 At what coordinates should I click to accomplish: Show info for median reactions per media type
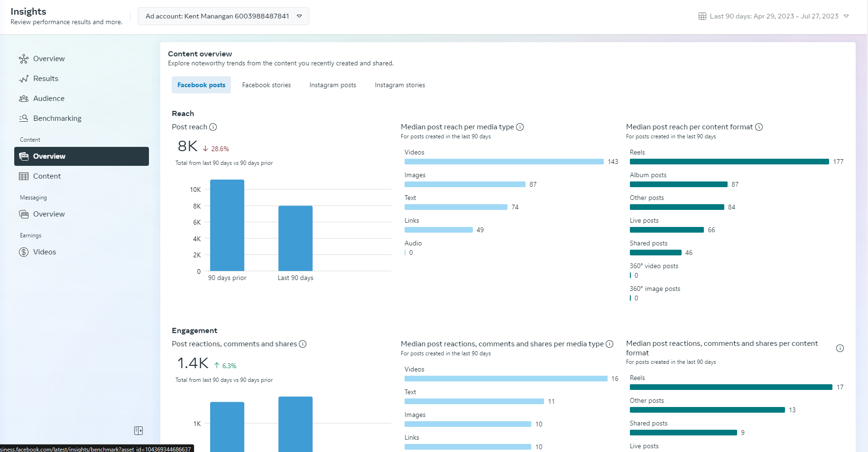pos(609,344)
